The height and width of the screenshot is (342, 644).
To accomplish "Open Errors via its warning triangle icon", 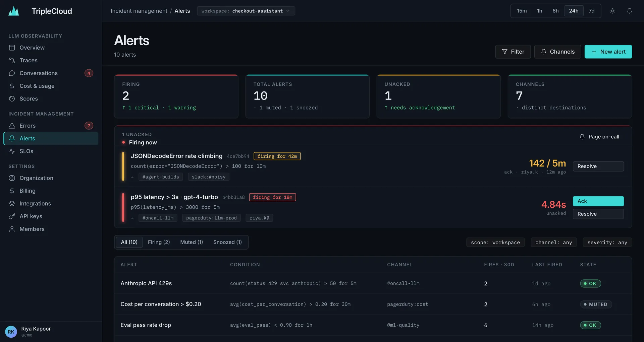I will coord(12,126).
